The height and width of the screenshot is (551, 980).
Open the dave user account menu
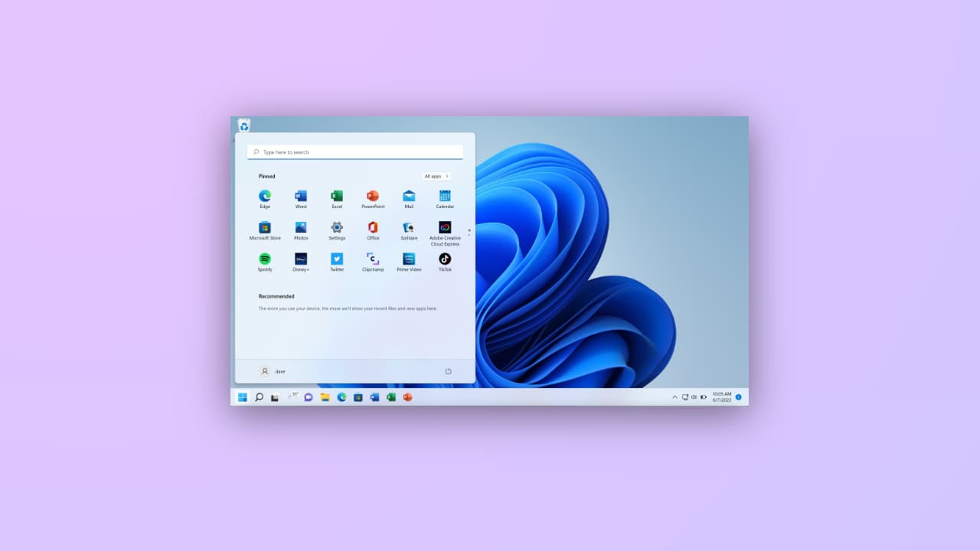(x=273, y=371)
